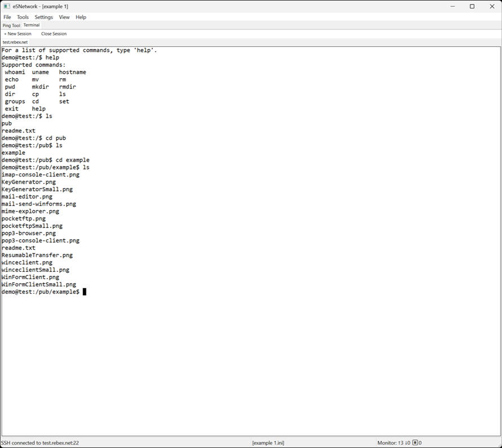Switch to the Ping Tool tab
Image resolution: width=502 pixels, height=448 pixels.
click(x=11, y=25)
